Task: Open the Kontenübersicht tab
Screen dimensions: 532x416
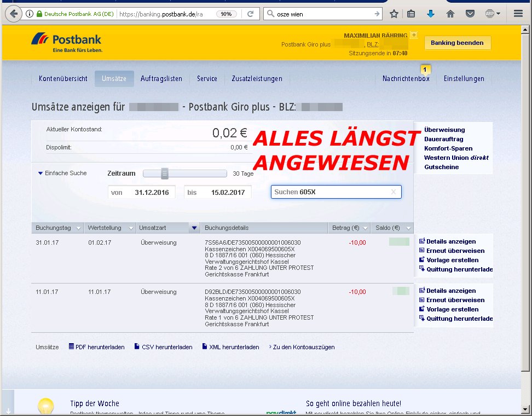Action: tap(63, 79)
